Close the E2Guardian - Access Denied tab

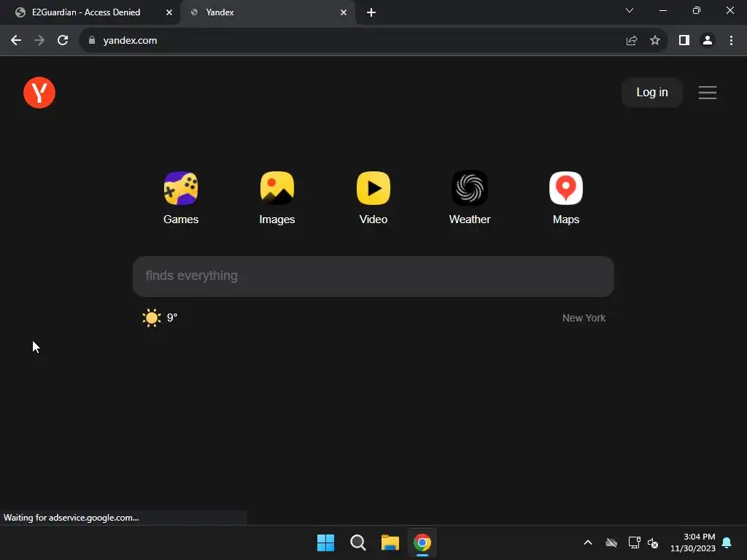(169, 12)
